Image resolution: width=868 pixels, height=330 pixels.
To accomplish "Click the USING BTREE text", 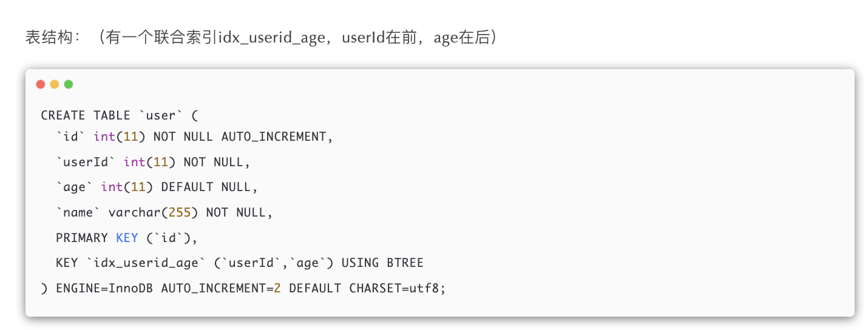I will (x=382, y=263).
